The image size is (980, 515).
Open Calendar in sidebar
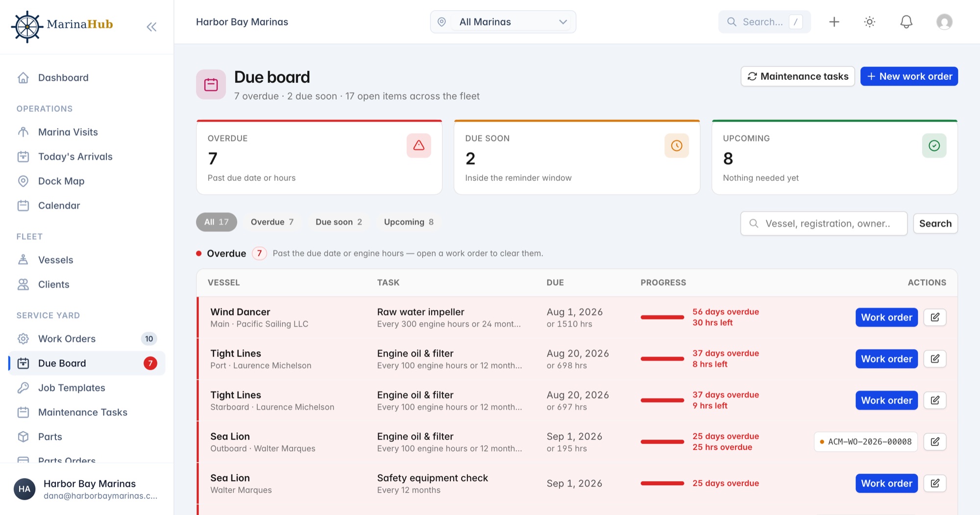pyautogui.click(x=87, y=205)
